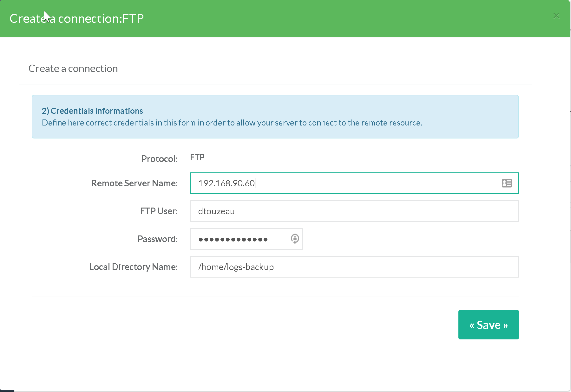Focus the Remote Server Name input field
This screenshot has height=392, width=571.
[x=343, y=183]
